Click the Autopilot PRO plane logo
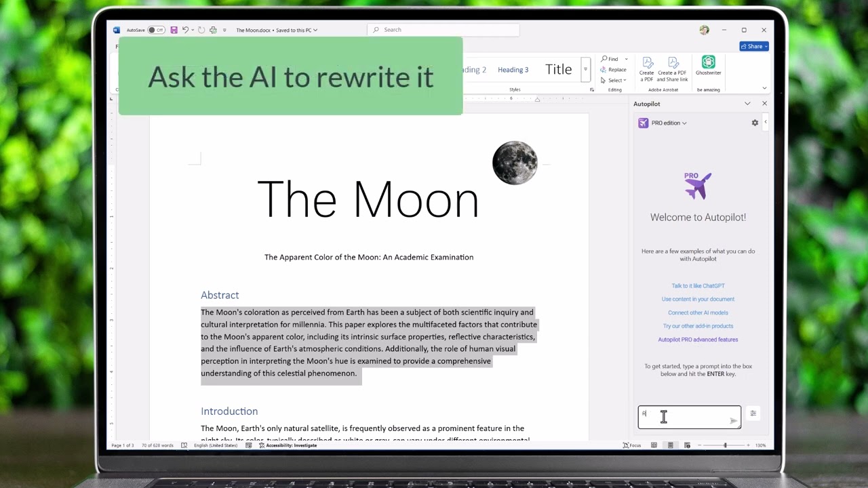The image size is (868, 488). (698, 186)
